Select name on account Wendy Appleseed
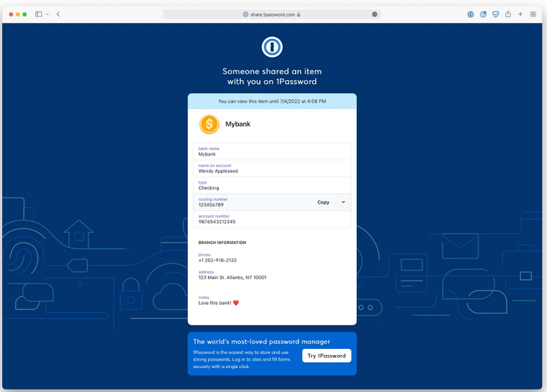 [272, 168]
